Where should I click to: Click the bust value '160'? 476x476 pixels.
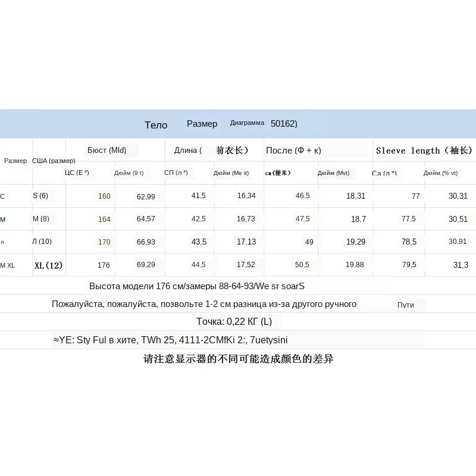104,196
